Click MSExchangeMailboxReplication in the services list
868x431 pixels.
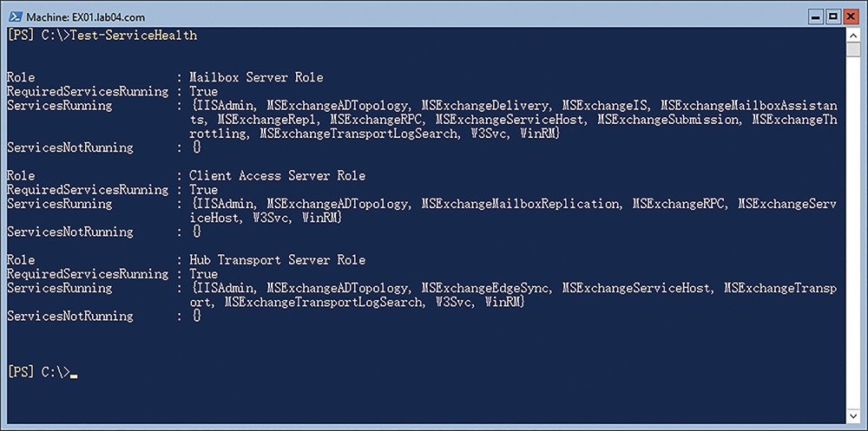click(x=520, y=204)
